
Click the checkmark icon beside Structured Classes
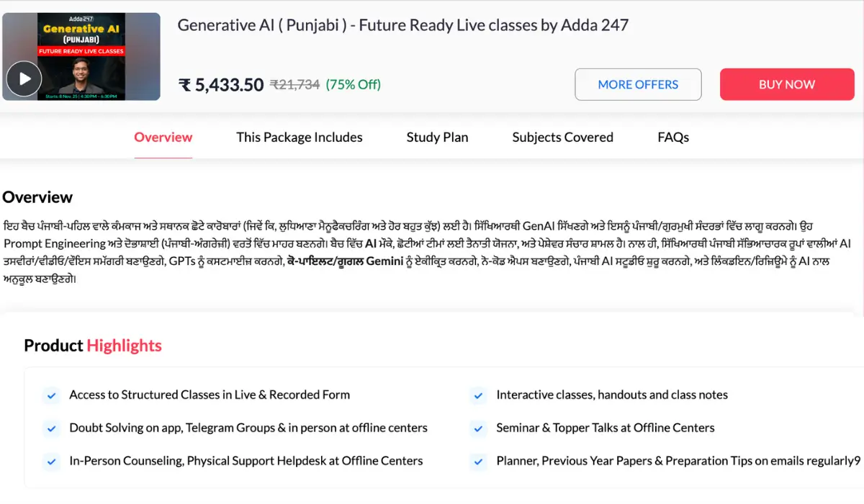coord(51,395)
